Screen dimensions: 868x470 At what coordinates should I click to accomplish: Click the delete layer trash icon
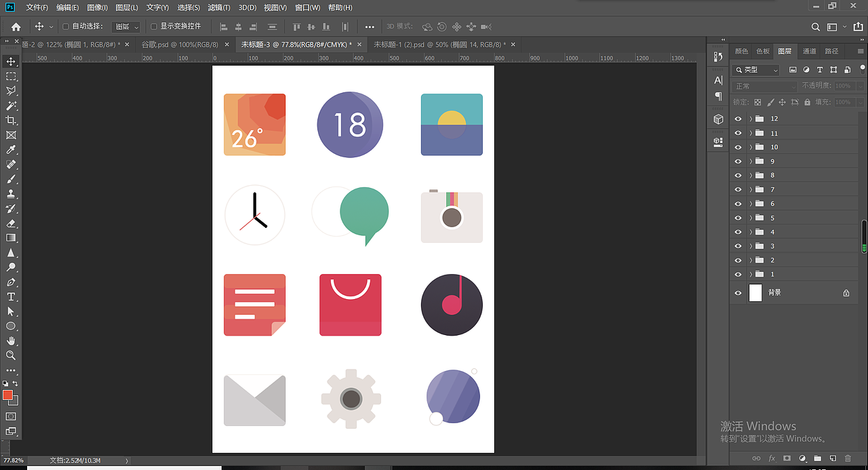(848, 459)
